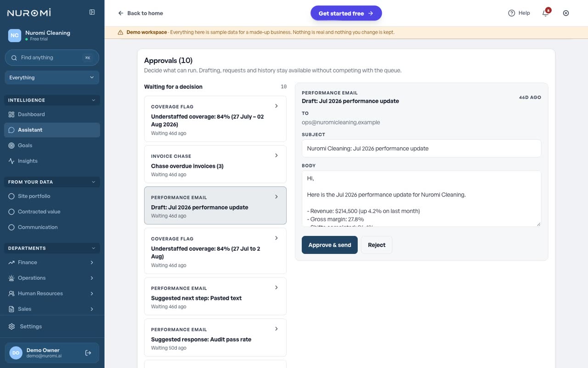Open the theme toggle icon in the header
588x368 pixels.
click(x=566, y=13)
